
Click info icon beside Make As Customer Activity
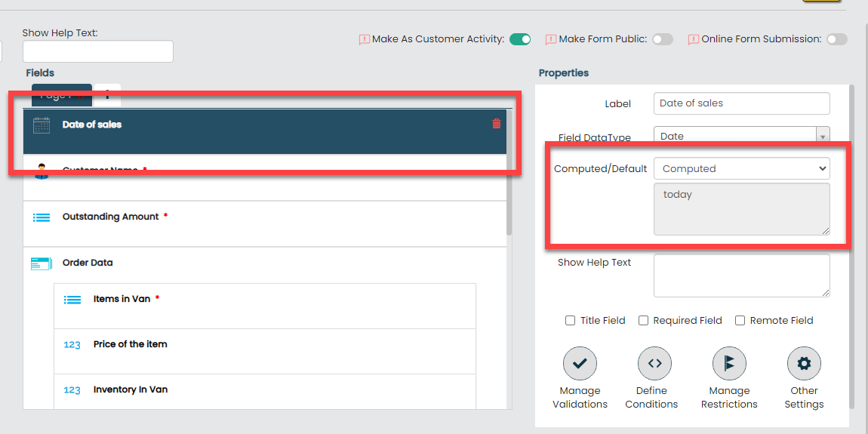tap(365, 39)
